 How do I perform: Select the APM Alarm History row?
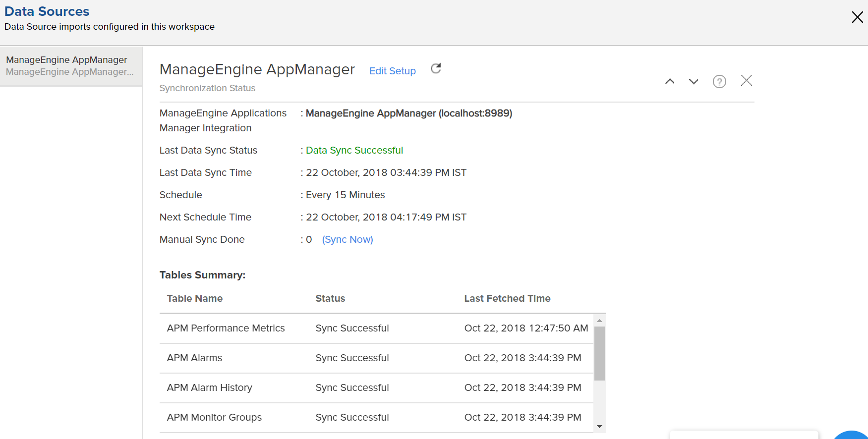376,388
